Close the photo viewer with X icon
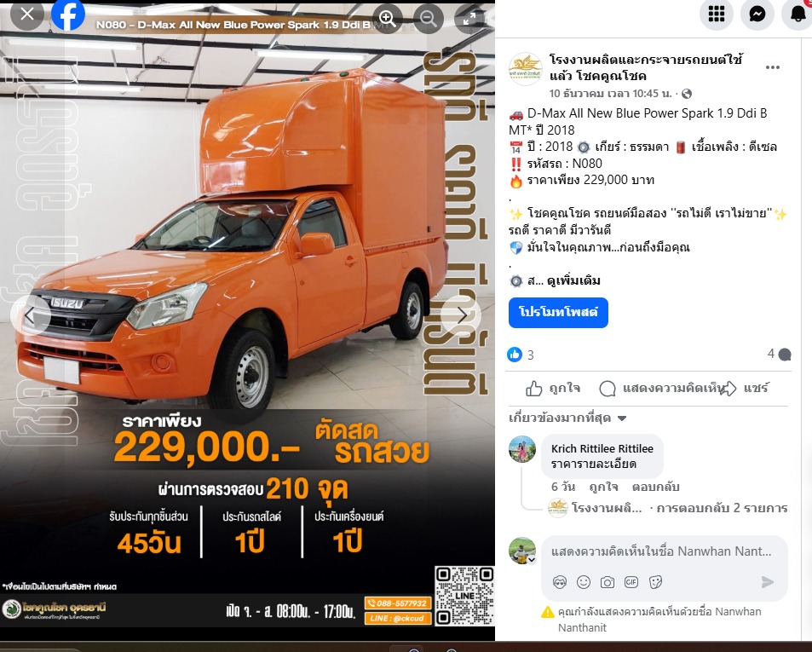The height and width of the screenshot is (652, 812). pos(27,14)
